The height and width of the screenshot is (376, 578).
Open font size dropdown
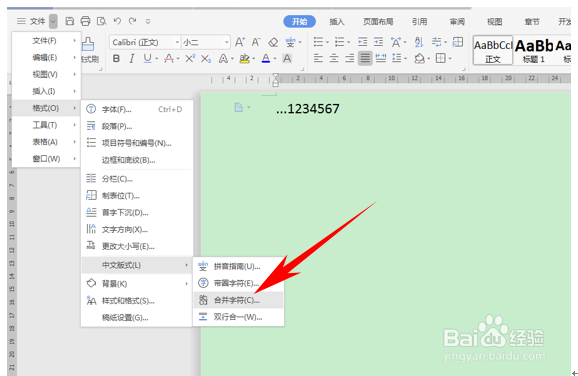[x=226, y=42]
